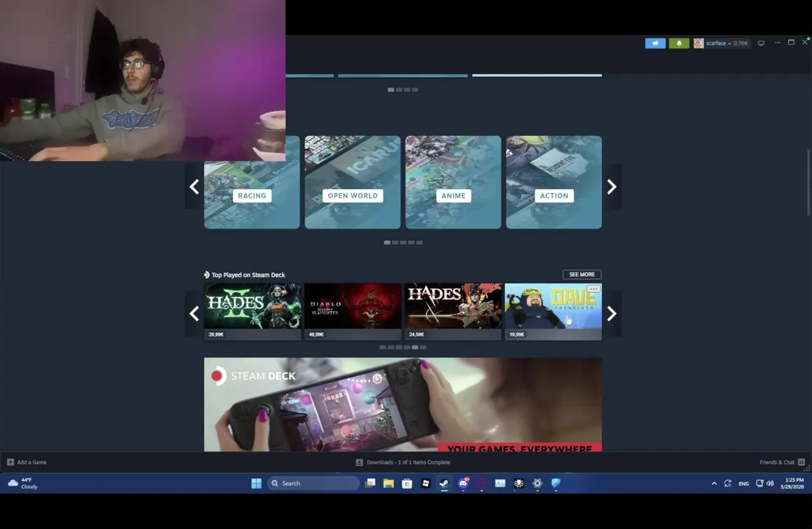Image resolution: width=812 pixels, height=529 pixels.
Task: Open Windows Security shield in taskbar
Action: point(557,483)
